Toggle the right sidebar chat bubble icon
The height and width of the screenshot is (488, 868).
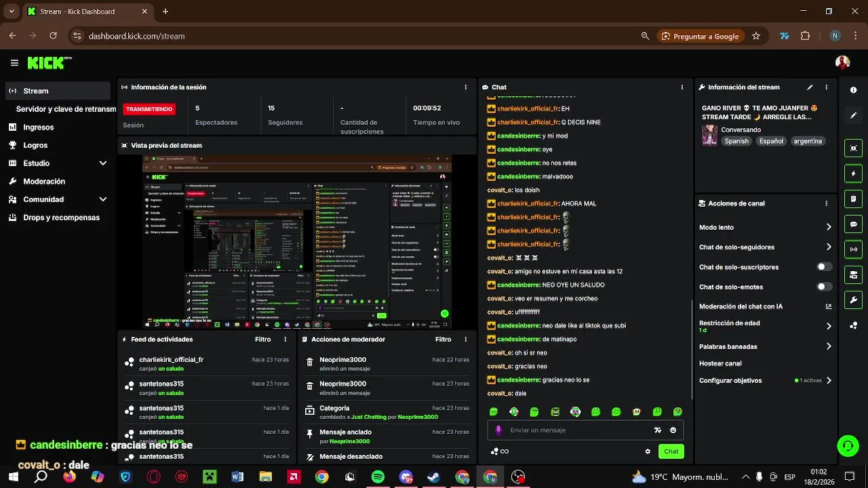853,224
